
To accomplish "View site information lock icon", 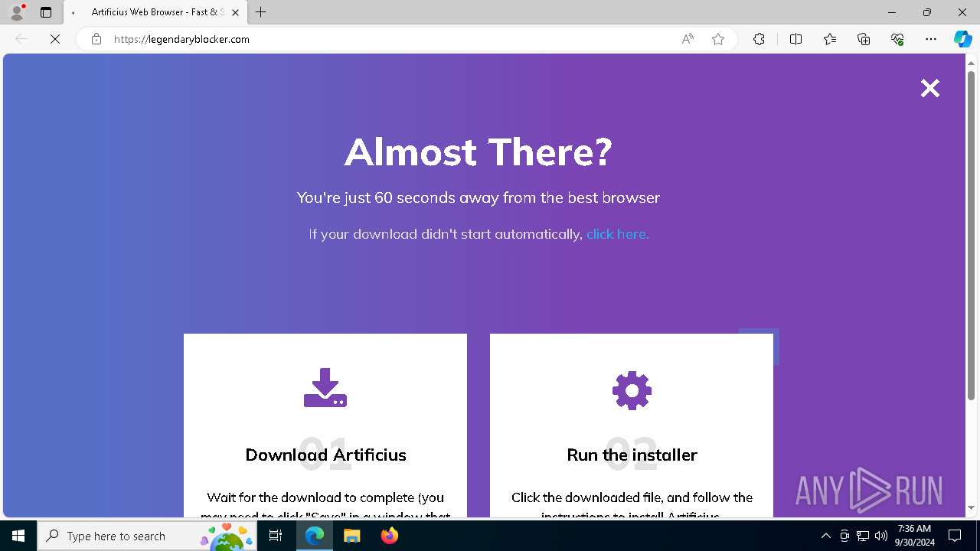I will 96,39.
